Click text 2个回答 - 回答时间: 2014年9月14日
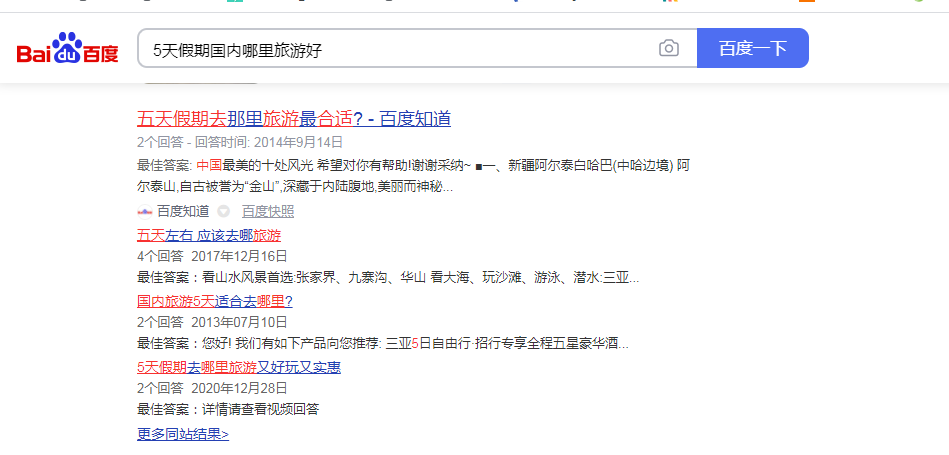Image resolution: width=949 pixels, height=455 pixels. [240, 142]
